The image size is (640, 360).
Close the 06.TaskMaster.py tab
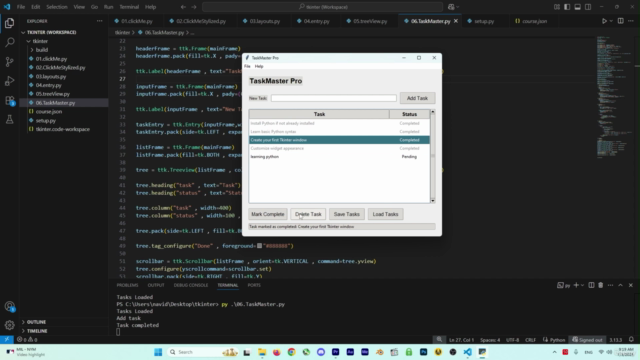[x=456, y=21]
